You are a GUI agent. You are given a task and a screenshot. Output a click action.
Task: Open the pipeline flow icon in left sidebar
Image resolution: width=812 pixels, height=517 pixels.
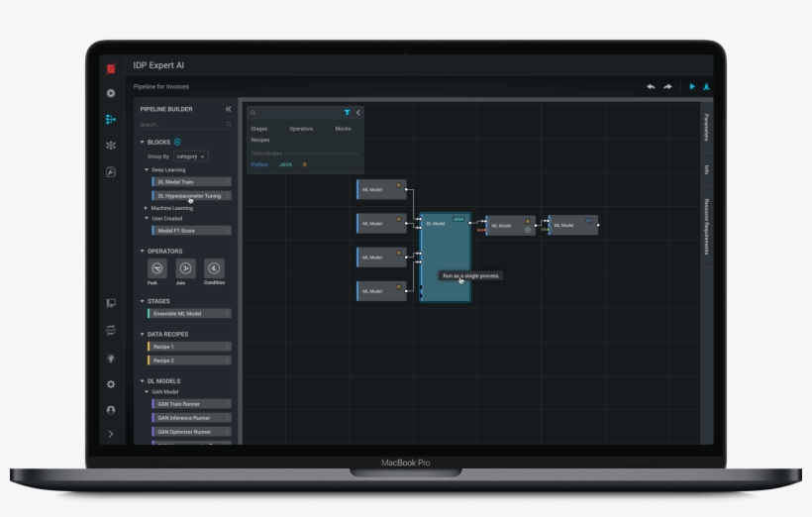point(111,119)
